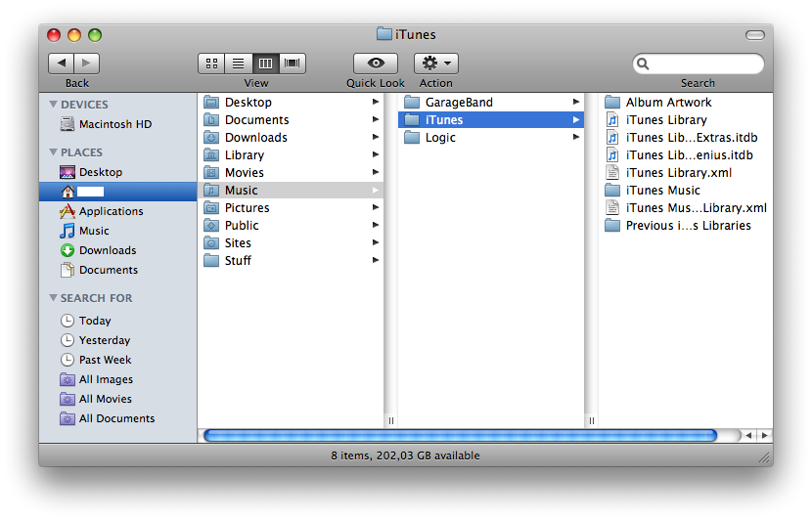This screenshot has height=520, width=812.
Task: Click the Search field
Action: tap(699, 64)
